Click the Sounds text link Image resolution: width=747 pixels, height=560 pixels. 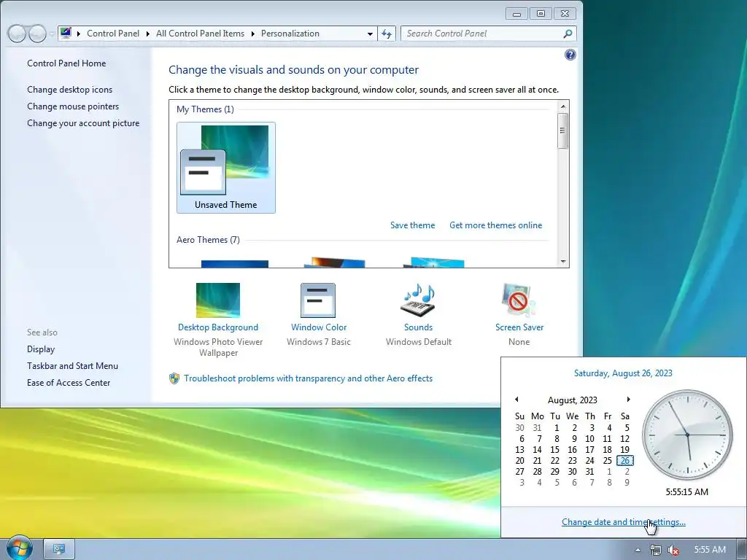[x=418, y=327]
